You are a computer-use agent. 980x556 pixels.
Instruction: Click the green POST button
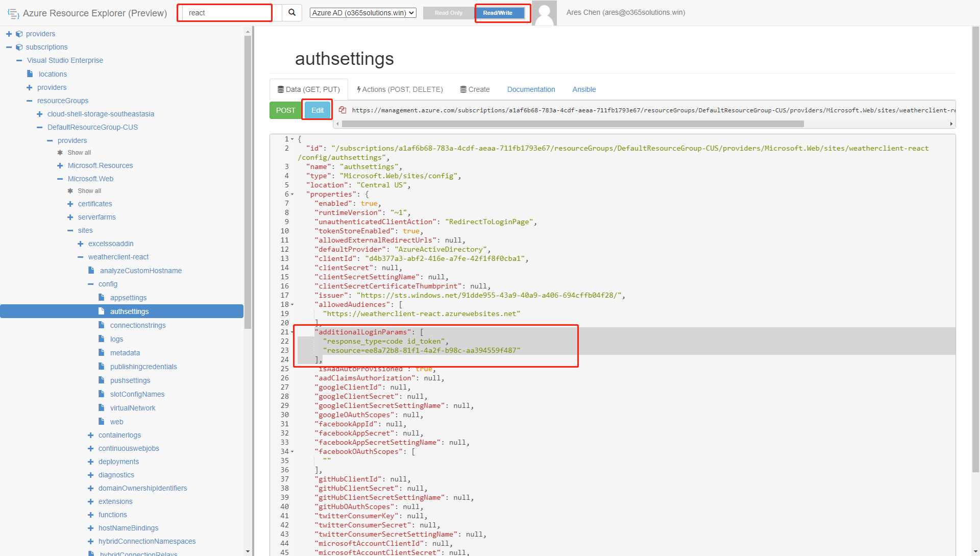[x=285, y=110]
